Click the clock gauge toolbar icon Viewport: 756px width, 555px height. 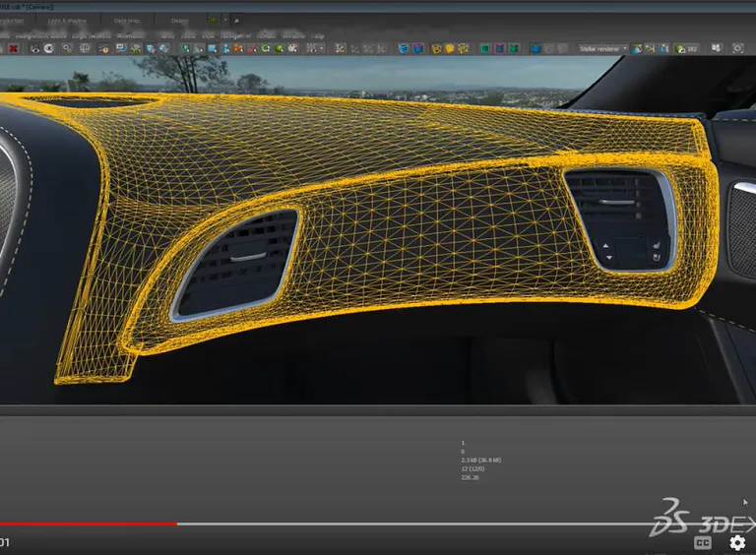[x=103, y=48]
